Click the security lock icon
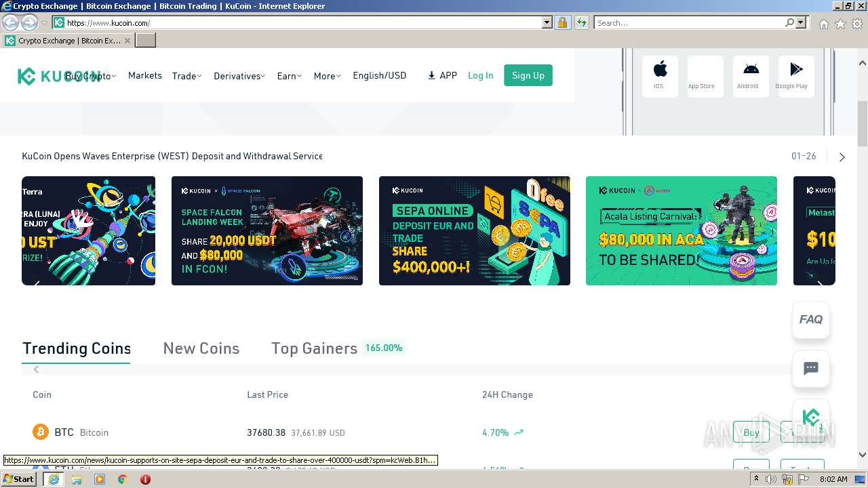Screen dimensions: 868x488 [562, 23]
